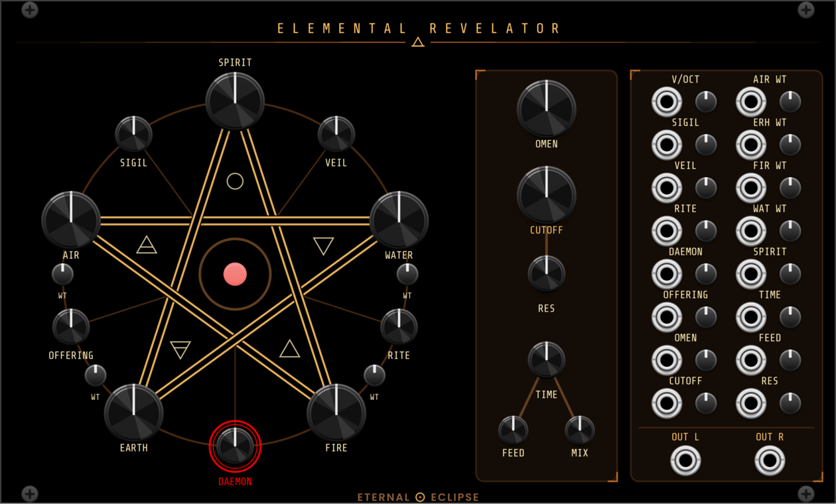Click the large EARTH knob
The height and width of the screenshot is (504, 836).
(133, 412)
